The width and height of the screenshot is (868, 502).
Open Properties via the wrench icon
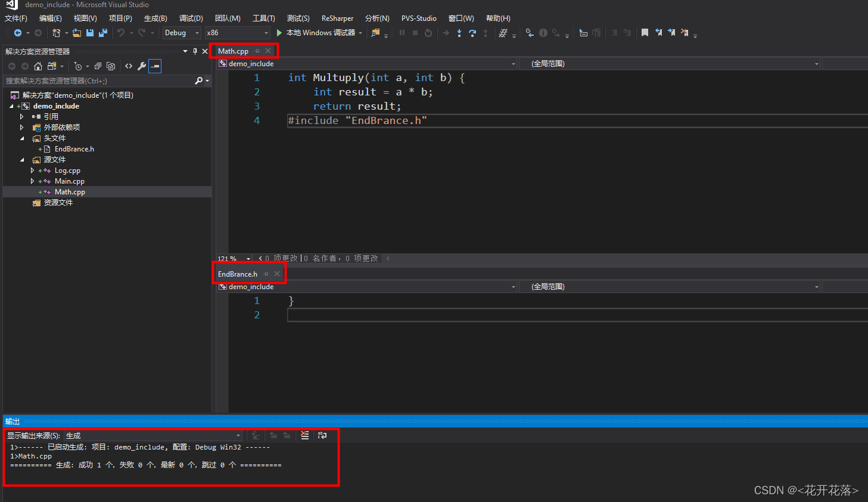pyautogui.click(x=142, y=66)
